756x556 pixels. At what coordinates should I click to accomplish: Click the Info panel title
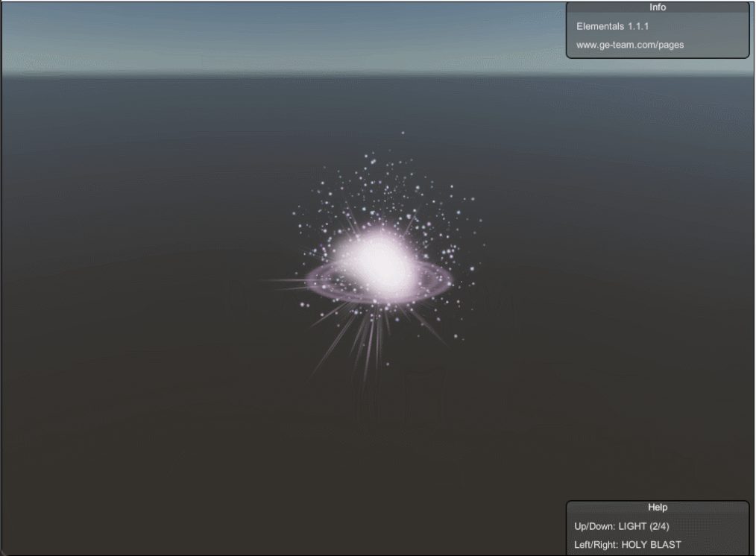click(657, 7)
